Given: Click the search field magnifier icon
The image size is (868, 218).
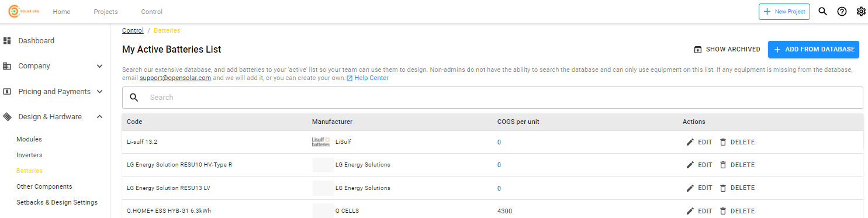Looking at the screenshot, I should pyautogui.click(x=134, y=98).
